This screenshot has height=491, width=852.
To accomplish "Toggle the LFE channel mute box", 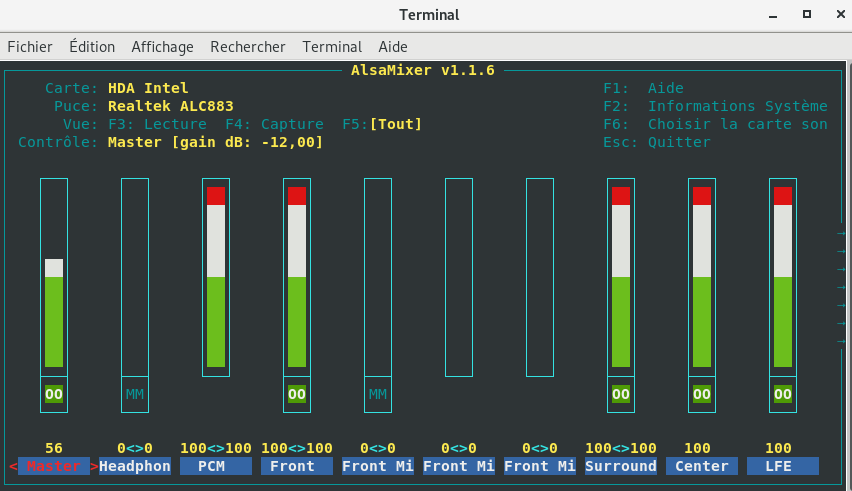I will tap(782, 394).
